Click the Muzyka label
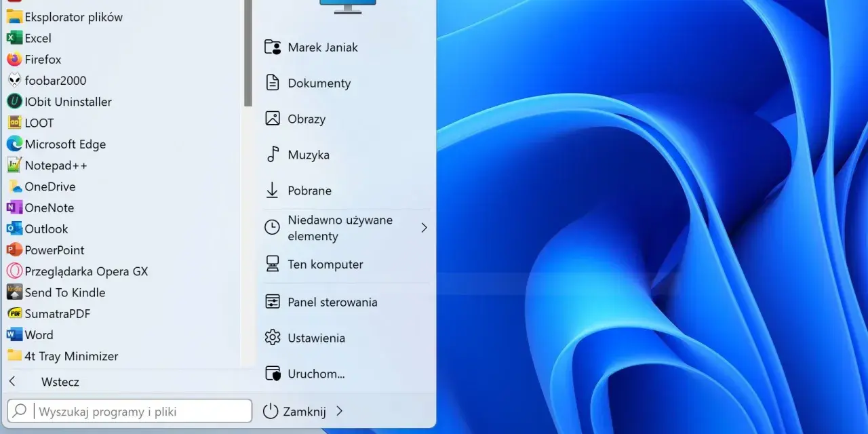The width and height of the screenshot is (868, 434). 309,155
